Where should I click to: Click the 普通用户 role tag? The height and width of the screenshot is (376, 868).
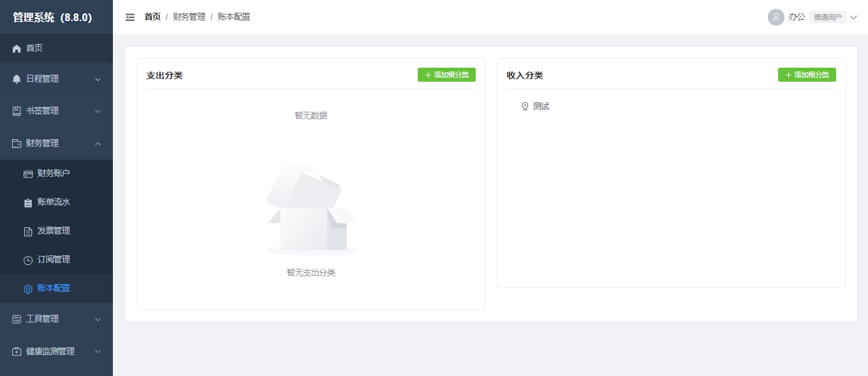pyautogui.click(x=828, y=17)
